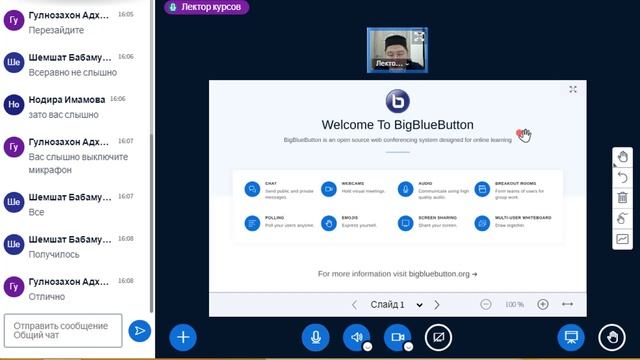The width and height of the screenshot is (640, 360).
Task: Click the Лектор курсов talking indicator
Action: 207,7
